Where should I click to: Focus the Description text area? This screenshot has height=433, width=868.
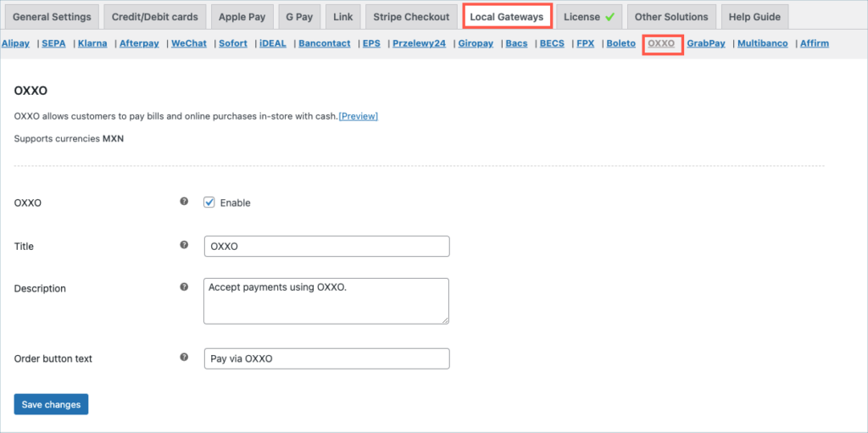point(326,301)
